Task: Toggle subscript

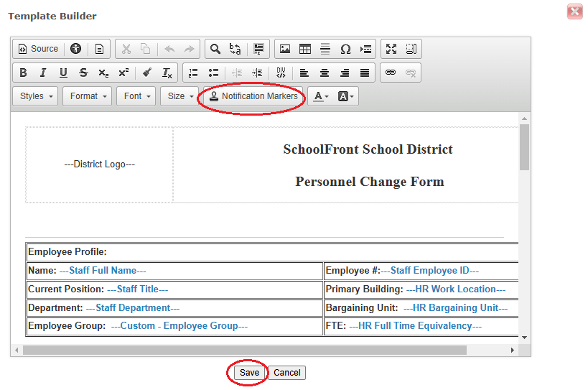Action: click(x=103, y=73)
